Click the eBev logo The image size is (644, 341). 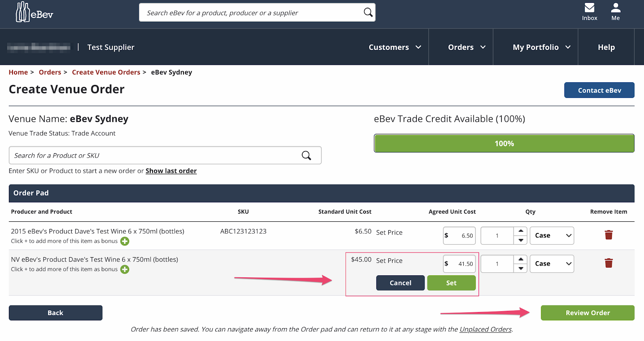(34, 12)
